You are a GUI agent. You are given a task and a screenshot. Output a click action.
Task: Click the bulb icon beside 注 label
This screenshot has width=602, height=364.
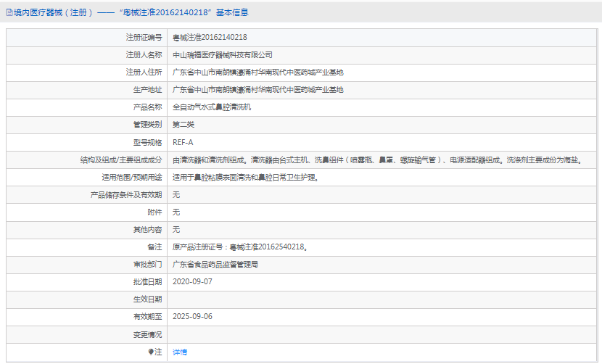[151, 352]
